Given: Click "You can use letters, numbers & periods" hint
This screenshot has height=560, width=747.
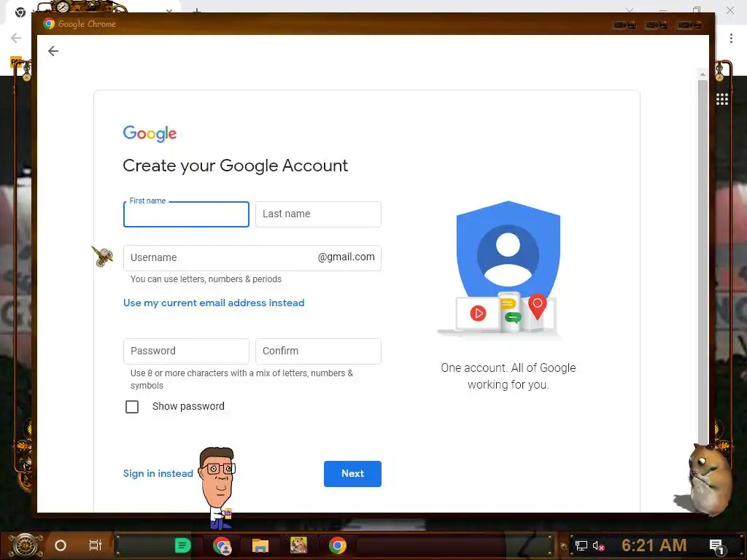Looking at the screenshot, I should coord(206,279).
